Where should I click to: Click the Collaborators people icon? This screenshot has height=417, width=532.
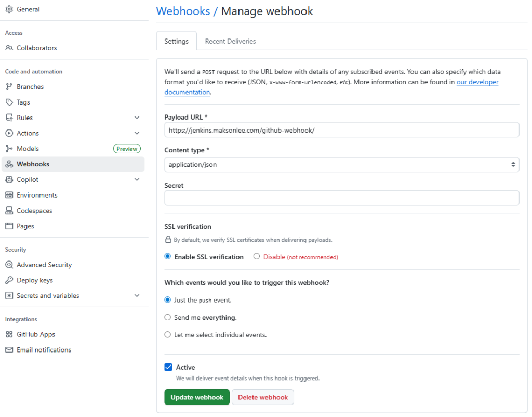(9, 48)
